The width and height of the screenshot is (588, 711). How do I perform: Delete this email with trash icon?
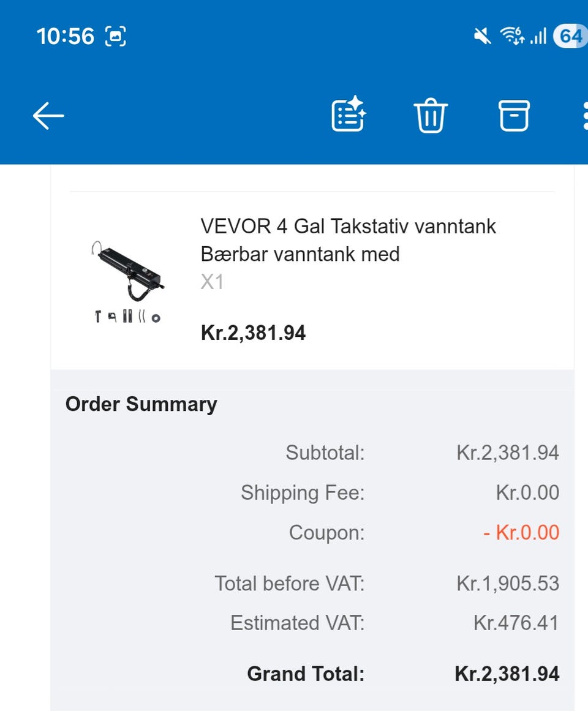(431, 116)
